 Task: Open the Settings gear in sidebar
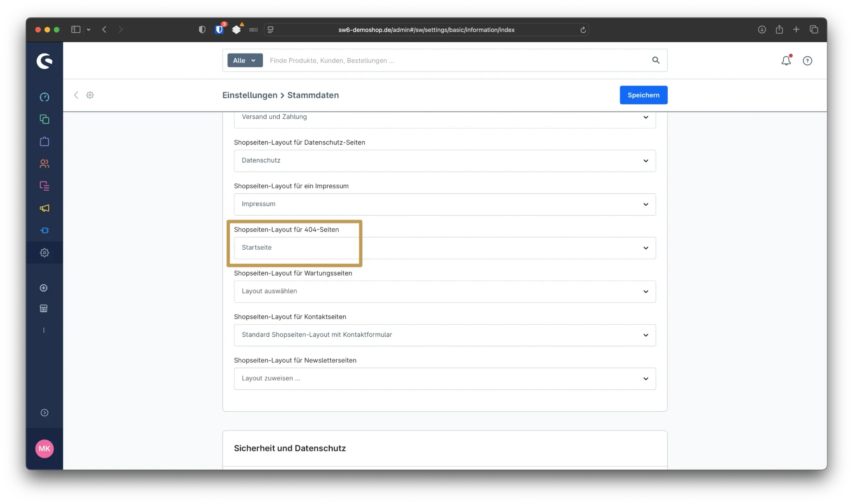44,253
